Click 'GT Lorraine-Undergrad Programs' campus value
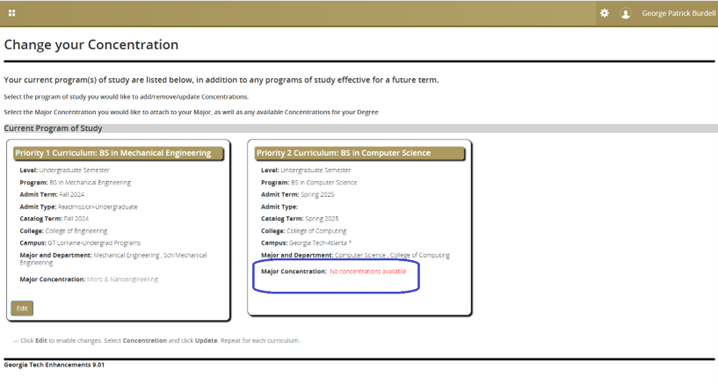The height and width of the screenshot is (385, 718). [94, 243]
